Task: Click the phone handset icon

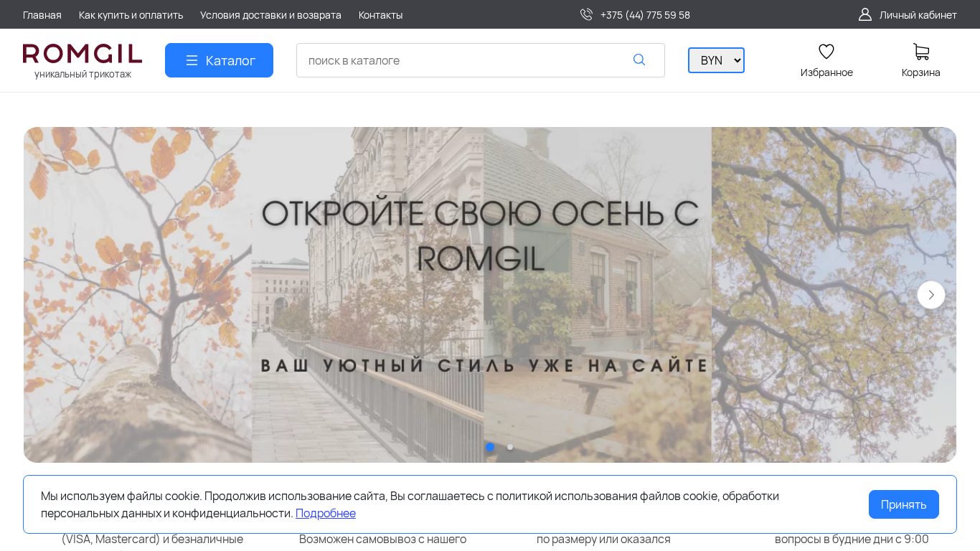Action: click(586, 14)
